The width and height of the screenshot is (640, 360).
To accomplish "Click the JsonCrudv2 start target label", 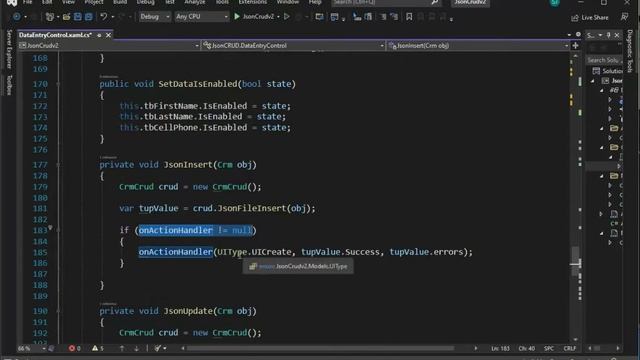I will click(x=258, y=17).
